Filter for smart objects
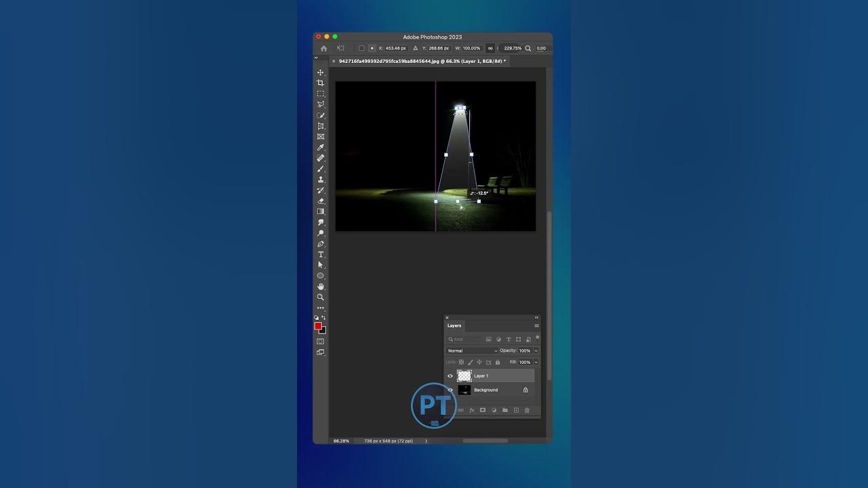 [528, 339]
